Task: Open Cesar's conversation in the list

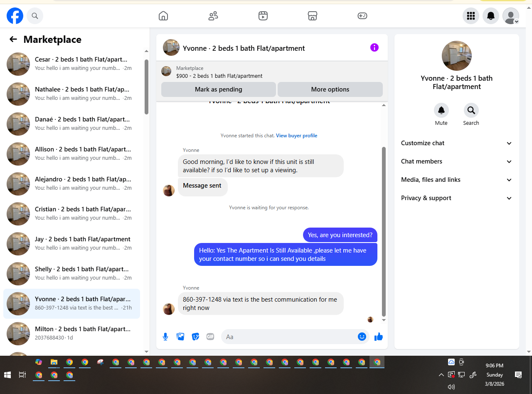Action: click(71, 64)
